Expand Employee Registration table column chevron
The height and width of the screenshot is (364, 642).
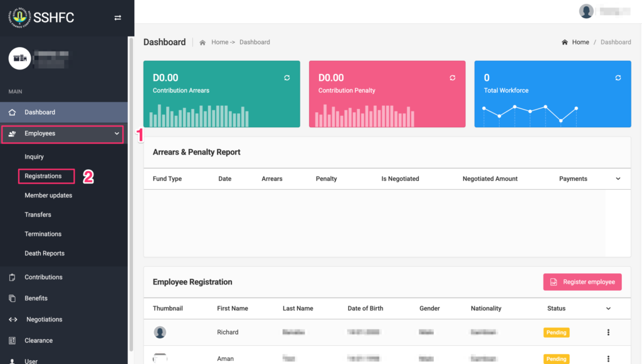(x=608, y=308)
